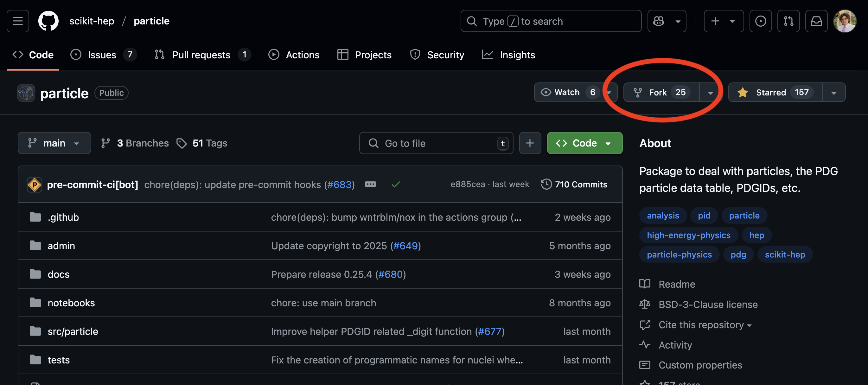Expand Cite this repository dropdown
Image resolution: width=868 pixels, height=385 pixels.
click(705, 325)
